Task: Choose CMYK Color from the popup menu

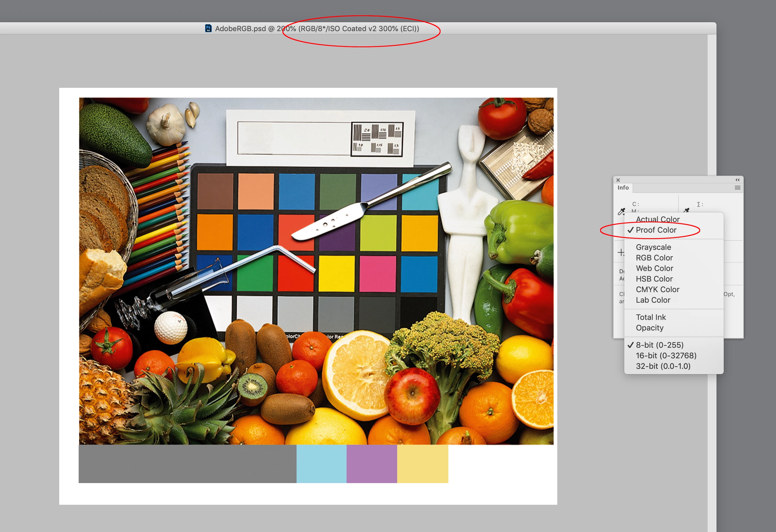Action: pos(658,290)
